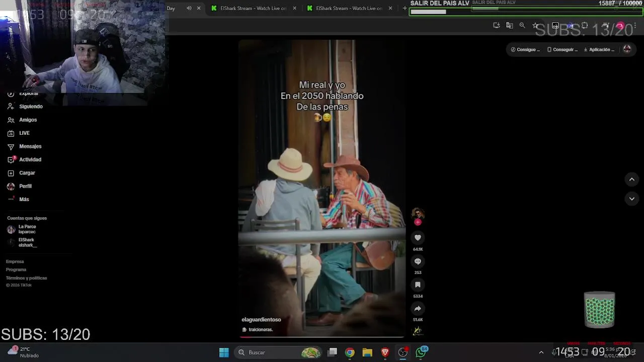The height and width of the screenshot is (362, 644).
Task: Expand the Más menu in sidebar
Action: tap(18, 200)
